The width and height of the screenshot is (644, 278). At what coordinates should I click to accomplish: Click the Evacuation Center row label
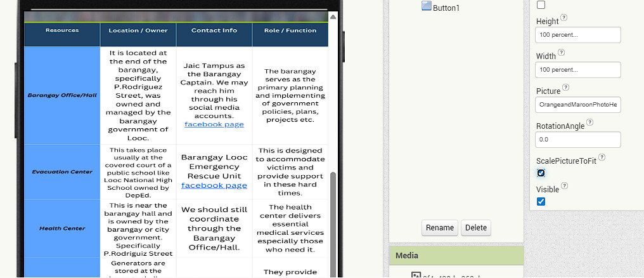tap(62, 172)
